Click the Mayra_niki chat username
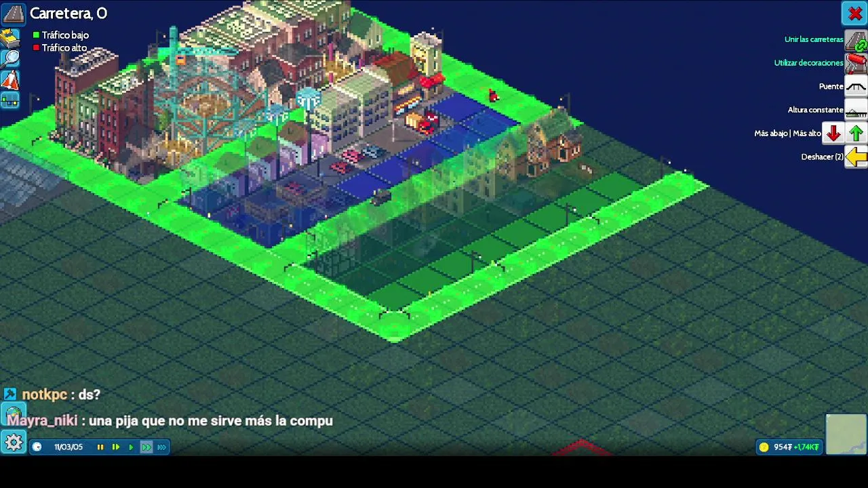Image resolution: width=868 pixels, height=488 pixels. coord(43,421)
